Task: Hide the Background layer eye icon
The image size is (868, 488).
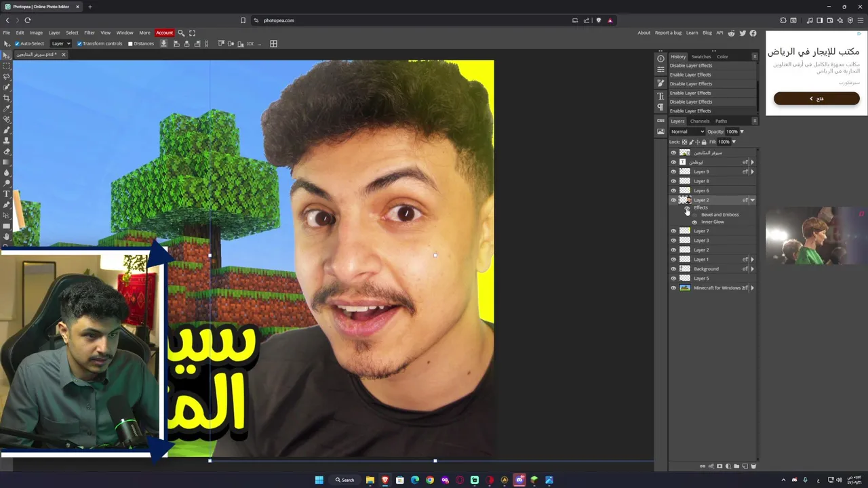Action: 673,268
